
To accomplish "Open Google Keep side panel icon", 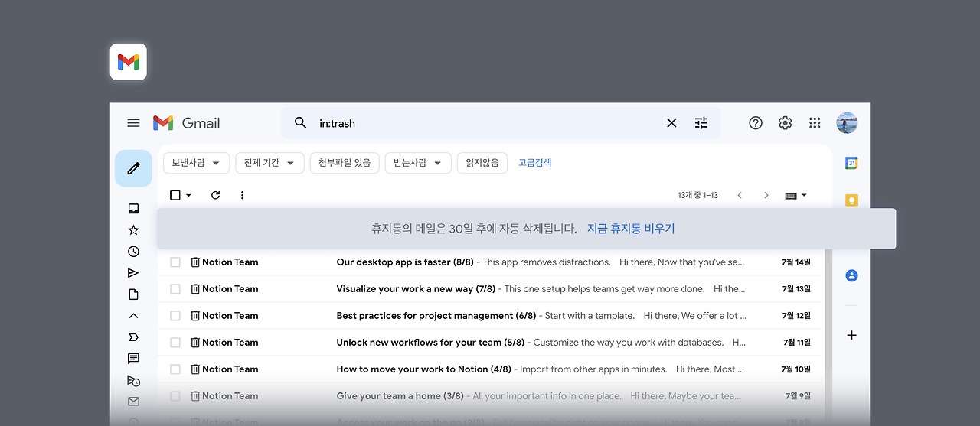I will pyautogui.click(x=851, y=200).
